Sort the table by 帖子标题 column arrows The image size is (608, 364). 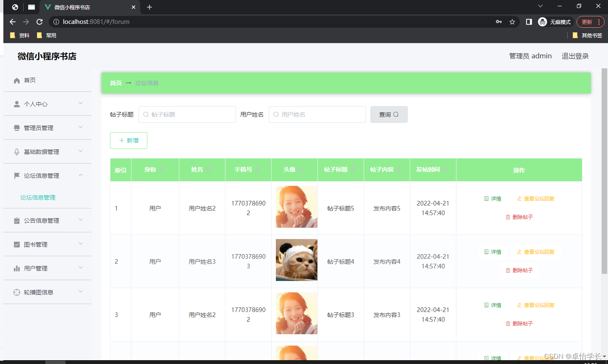click(x=353, y=169)
